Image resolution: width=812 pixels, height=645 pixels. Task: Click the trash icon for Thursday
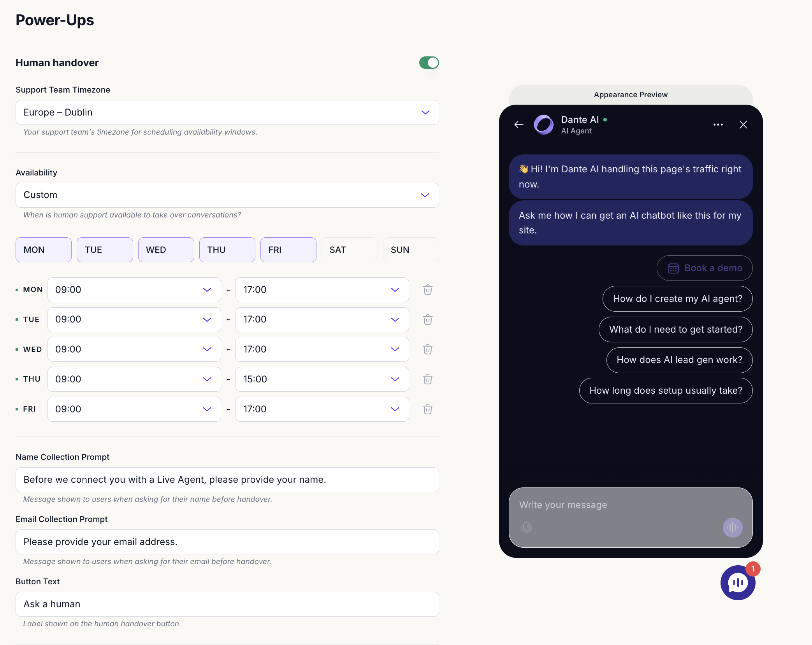pyautogui.click(x=427, y=379)
